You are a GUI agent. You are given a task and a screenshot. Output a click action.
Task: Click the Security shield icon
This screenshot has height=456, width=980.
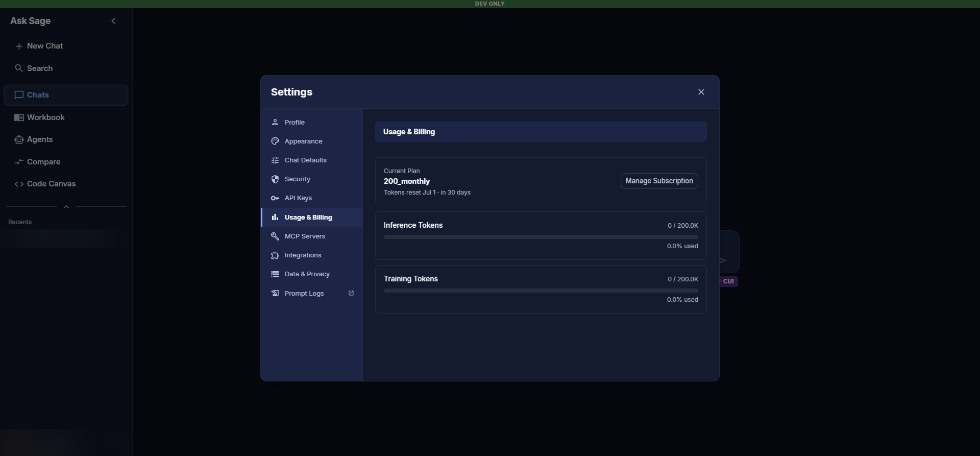pos(275,179)
